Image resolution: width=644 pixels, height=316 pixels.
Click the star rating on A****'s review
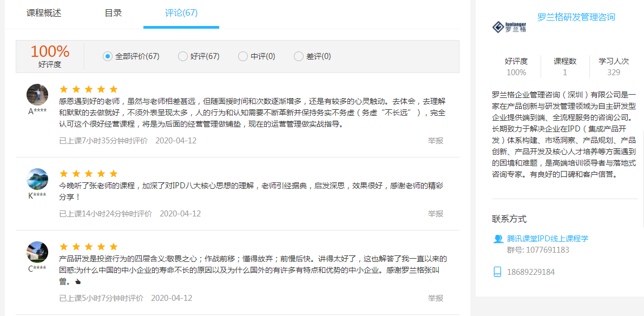coord(88,89)
